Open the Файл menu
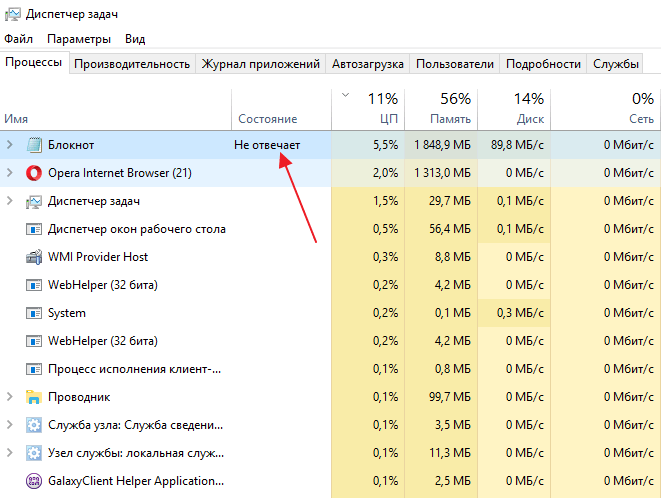 pyautogui.click(x=18, y=39)
